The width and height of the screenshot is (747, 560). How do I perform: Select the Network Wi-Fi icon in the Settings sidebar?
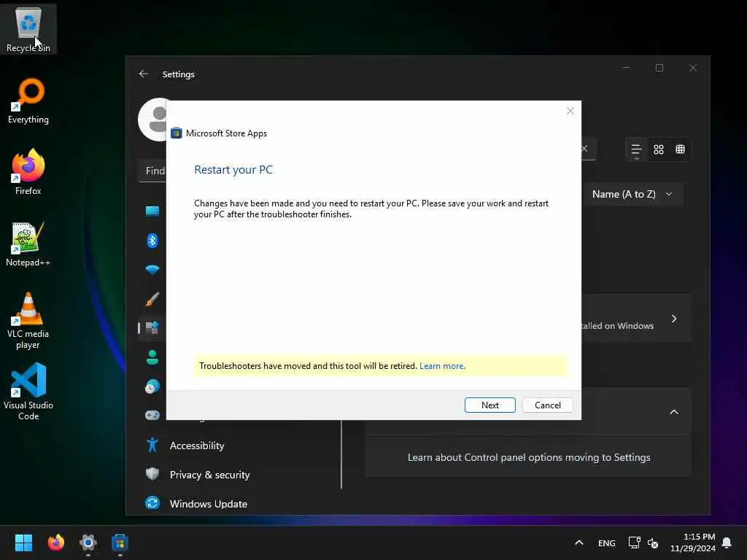point(152,270)
